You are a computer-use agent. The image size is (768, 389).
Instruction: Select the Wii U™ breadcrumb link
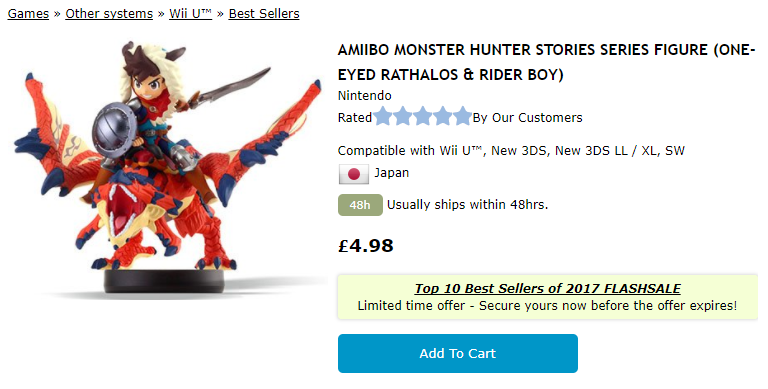191,14
